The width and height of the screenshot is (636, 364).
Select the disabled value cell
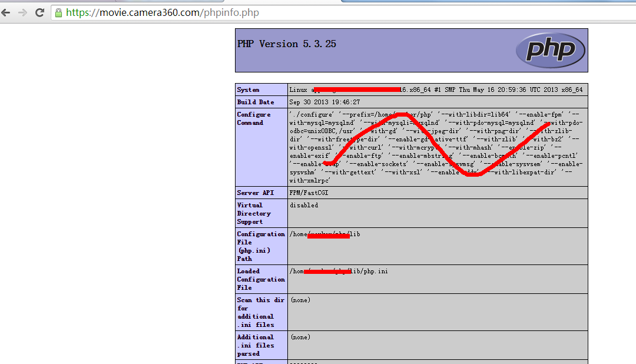438,213
